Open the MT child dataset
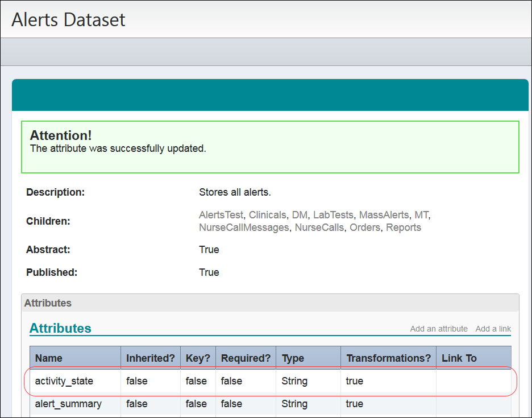Image resolution: width=532 pixels, height=418 pixels. point(421,215)
